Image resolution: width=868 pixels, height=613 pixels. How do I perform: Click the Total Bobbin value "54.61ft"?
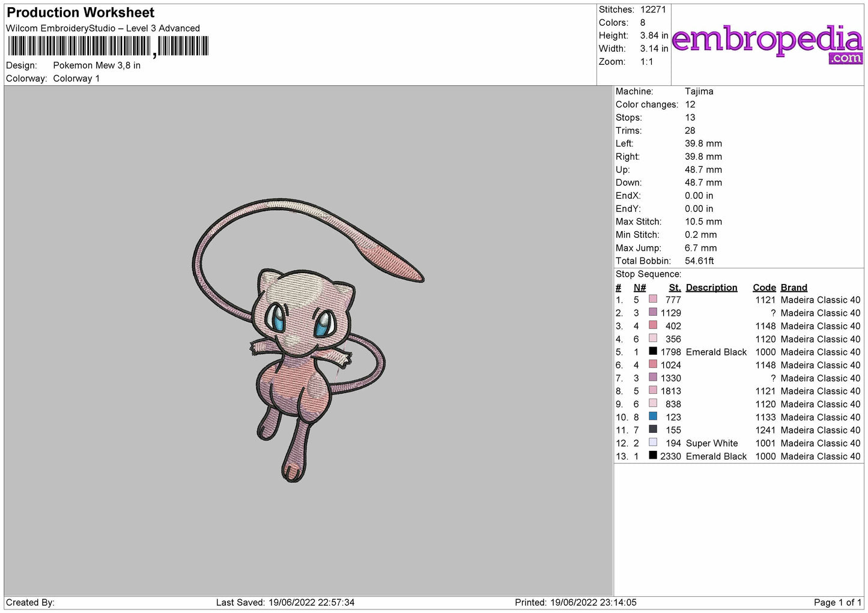700,261
